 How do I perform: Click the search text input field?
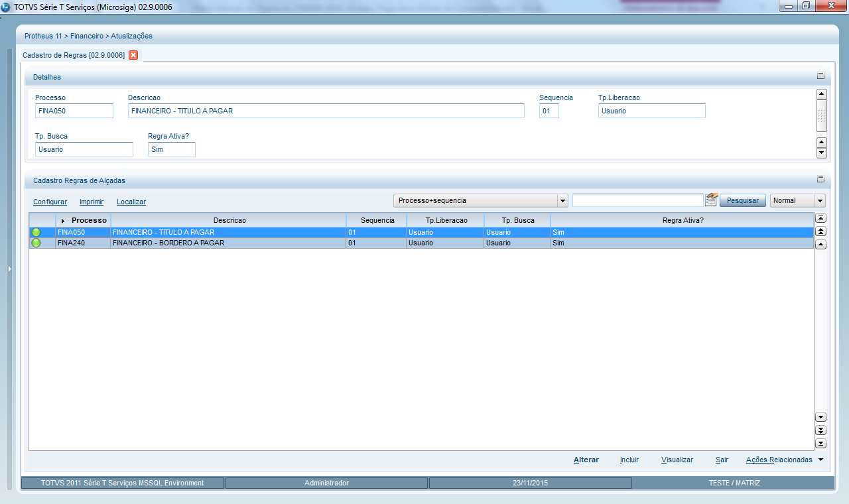coord(637,200)
